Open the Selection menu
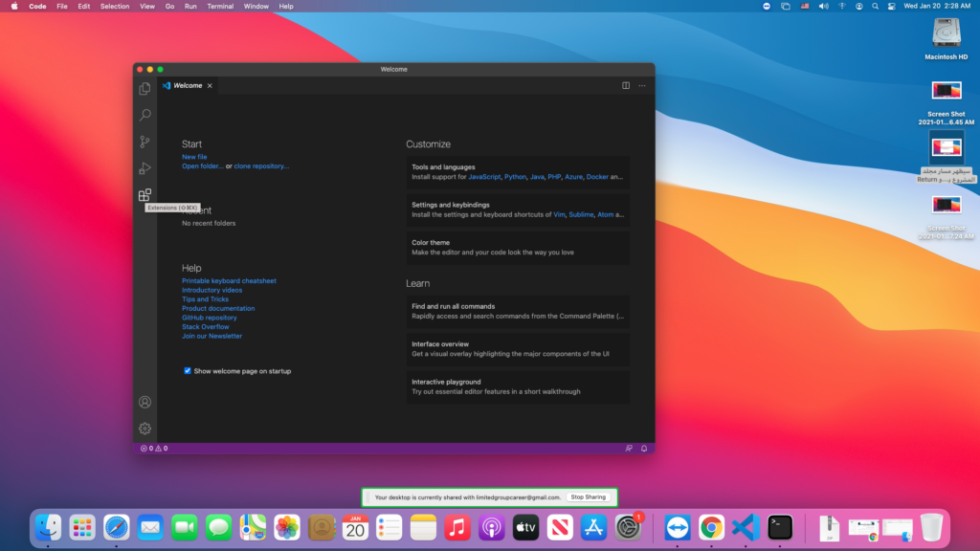980x551 pixels. (115, 7)
